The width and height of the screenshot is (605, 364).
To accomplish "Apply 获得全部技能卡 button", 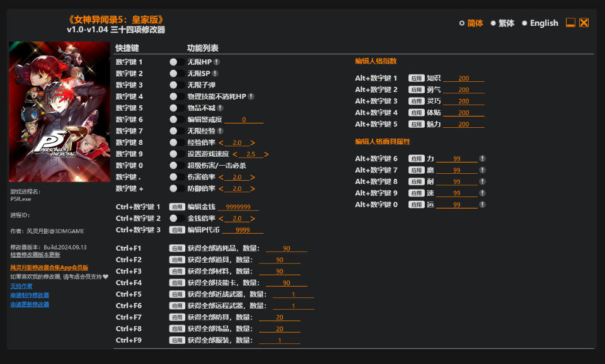I will (x=177, y=283).
